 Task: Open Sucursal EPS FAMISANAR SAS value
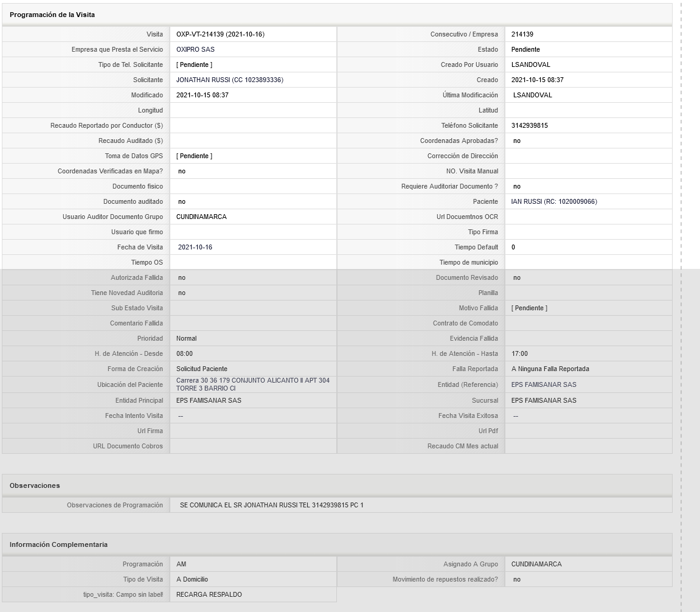coord(544,400)
